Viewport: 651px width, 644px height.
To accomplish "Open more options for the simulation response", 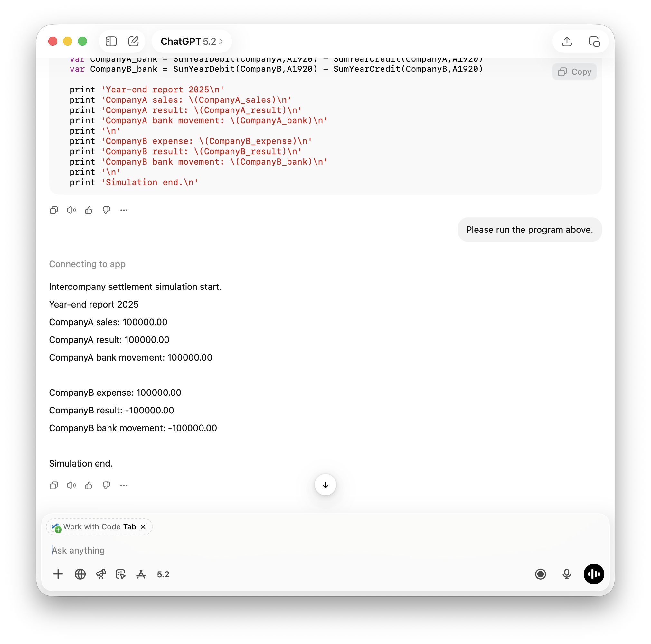I will (124, 486).
